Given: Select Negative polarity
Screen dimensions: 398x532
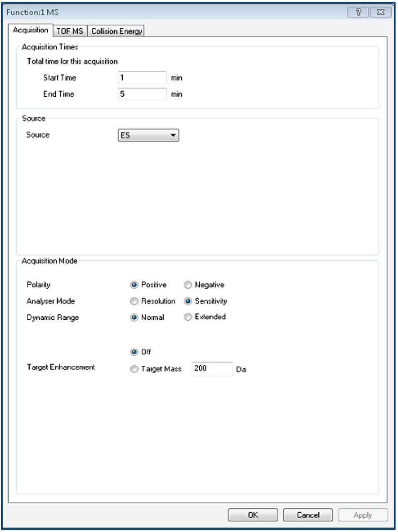Looking at the screenshot, I should [188, 285].
